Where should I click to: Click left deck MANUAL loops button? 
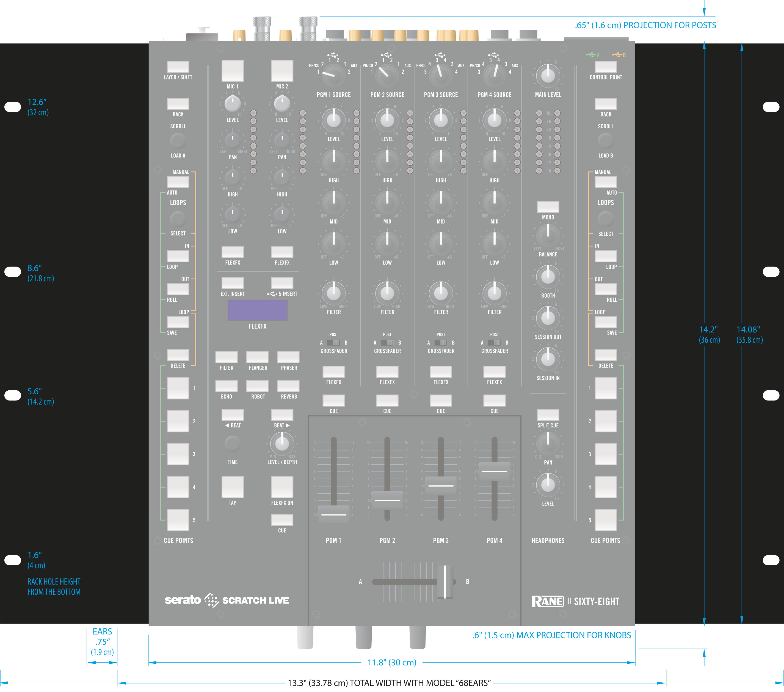[178, 182]
